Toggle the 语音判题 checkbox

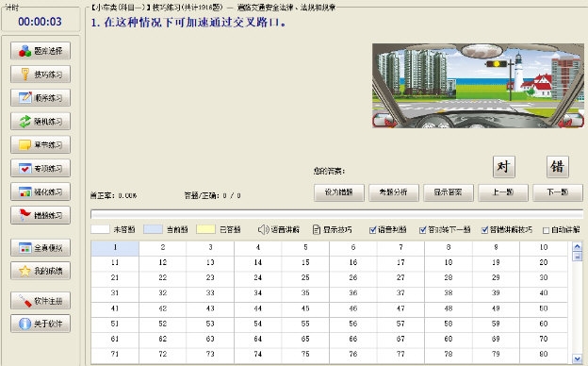pos(372,230)
